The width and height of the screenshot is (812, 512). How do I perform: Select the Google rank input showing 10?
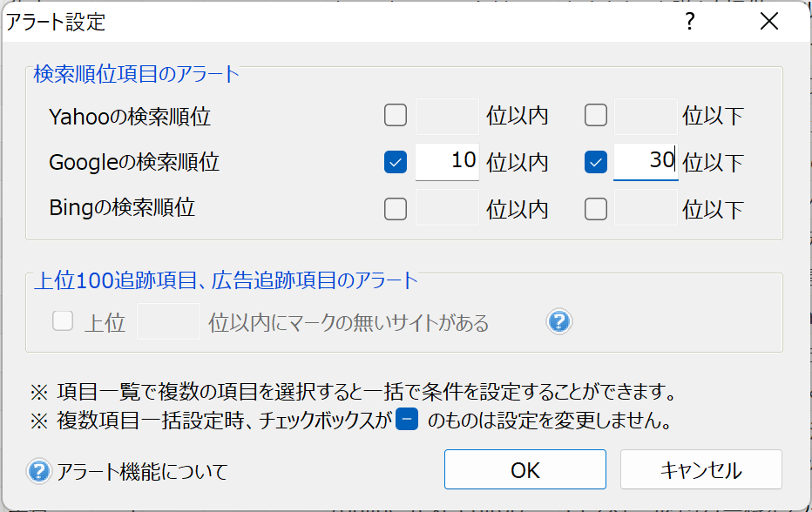447,162
